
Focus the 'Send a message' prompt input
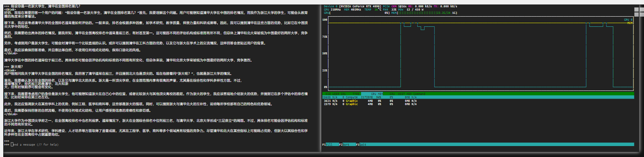34,144
